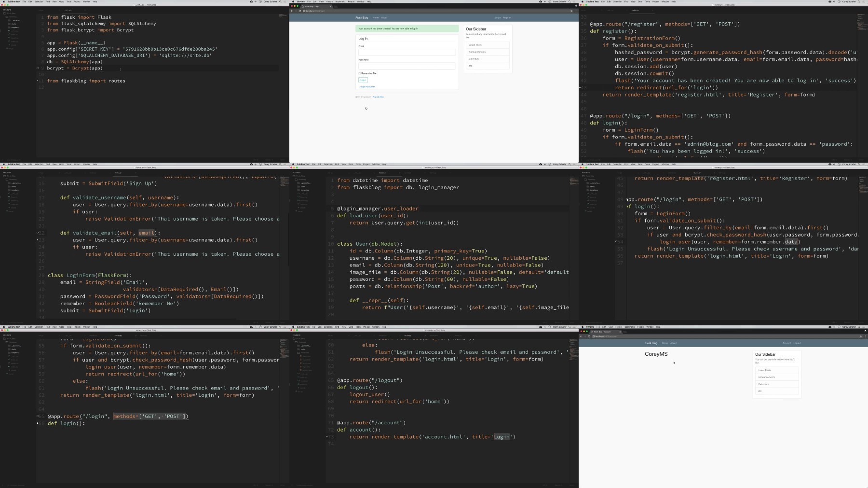Open Calendars in the Account page sidebar
Screen dimensions: 868x488
pos(777,384)
